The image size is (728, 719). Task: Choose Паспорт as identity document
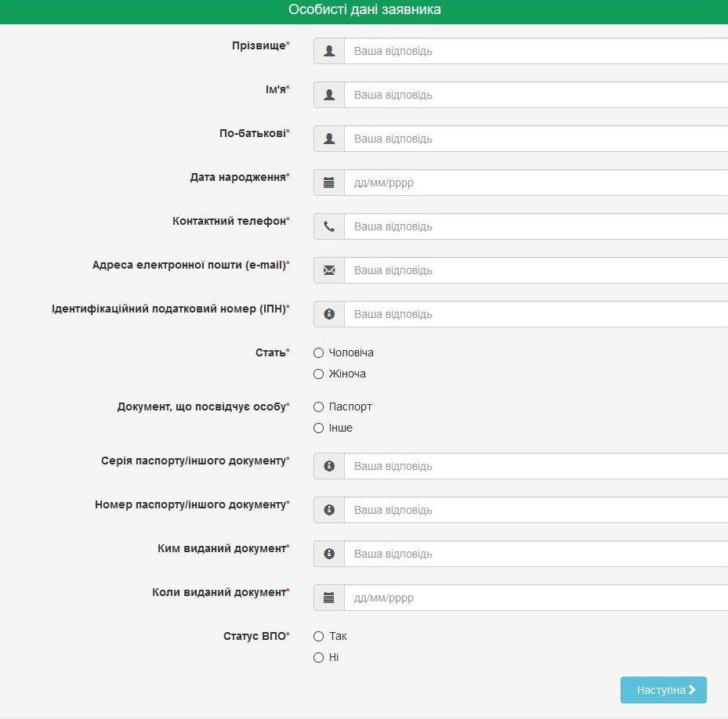318,407
